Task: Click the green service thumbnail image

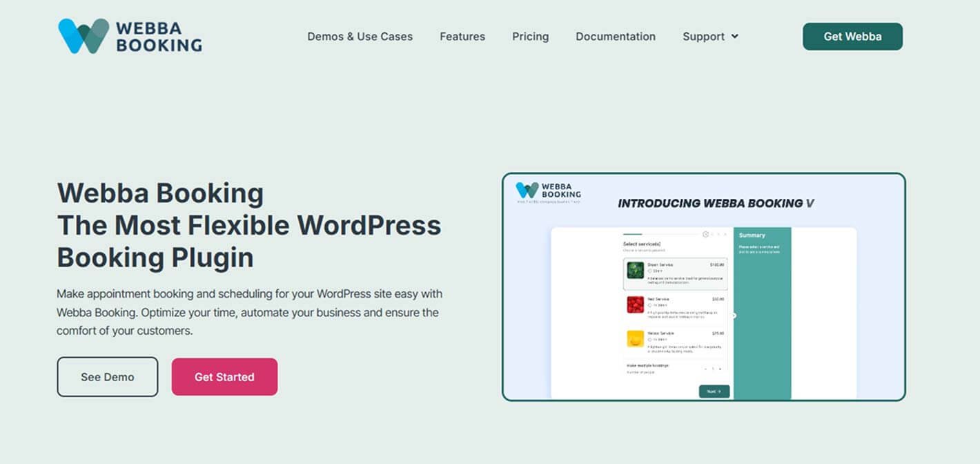Action: click(x=635, y=270)
